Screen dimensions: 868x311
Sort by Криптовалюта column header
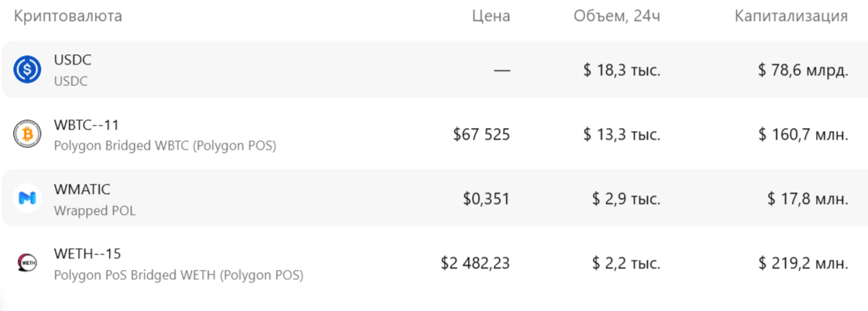67,16
